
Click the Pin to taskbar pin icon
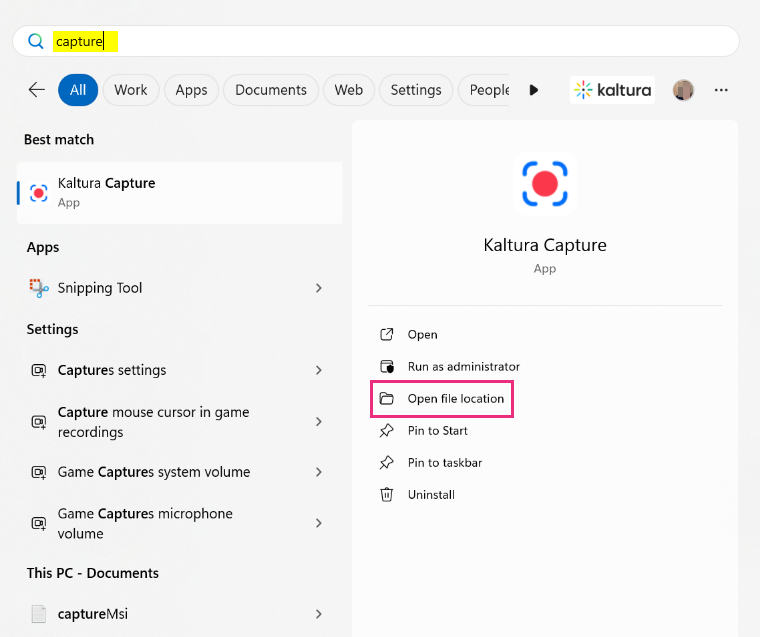tap(386, 462)
